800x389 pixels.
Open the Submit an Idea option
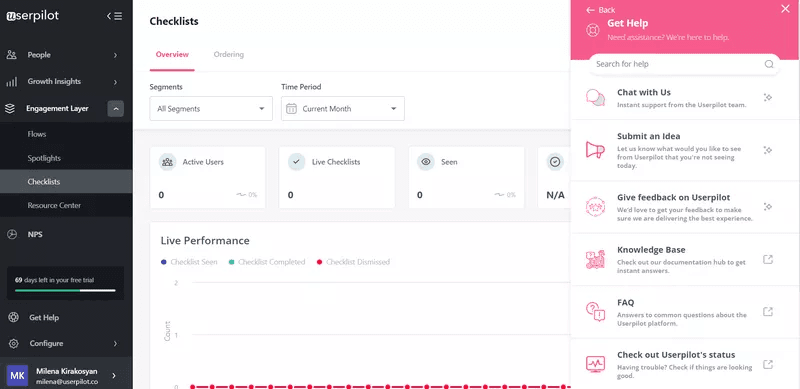tap(685, 150)
